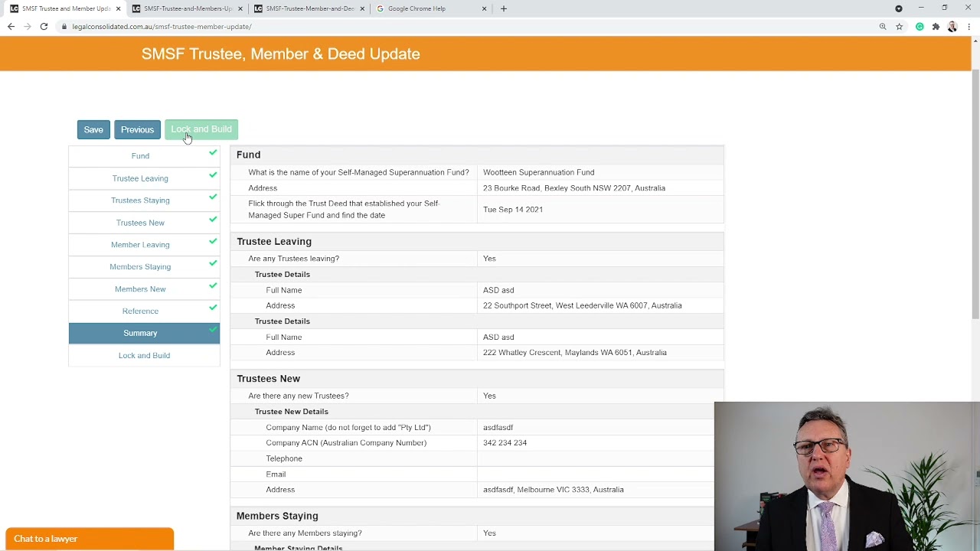Screen dimensions: 980x551
Task: Select the highlighted Summary sidebar step
Action: point(144,333)
